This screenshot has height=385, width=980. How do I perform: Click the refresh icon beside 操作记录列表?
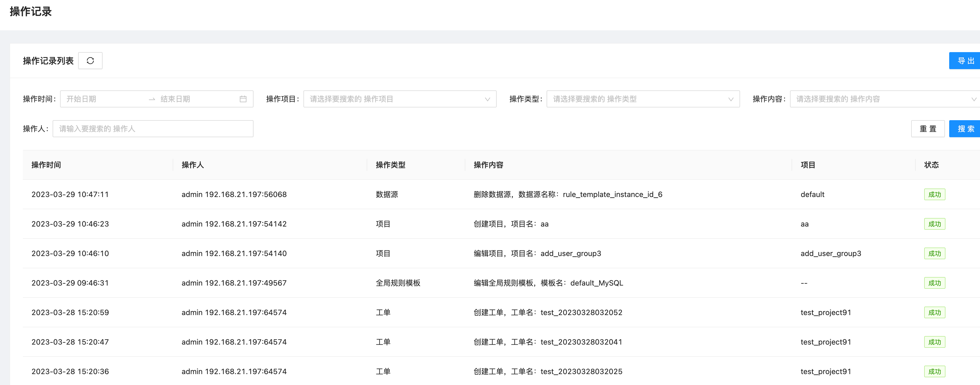(x=90, y=61)
